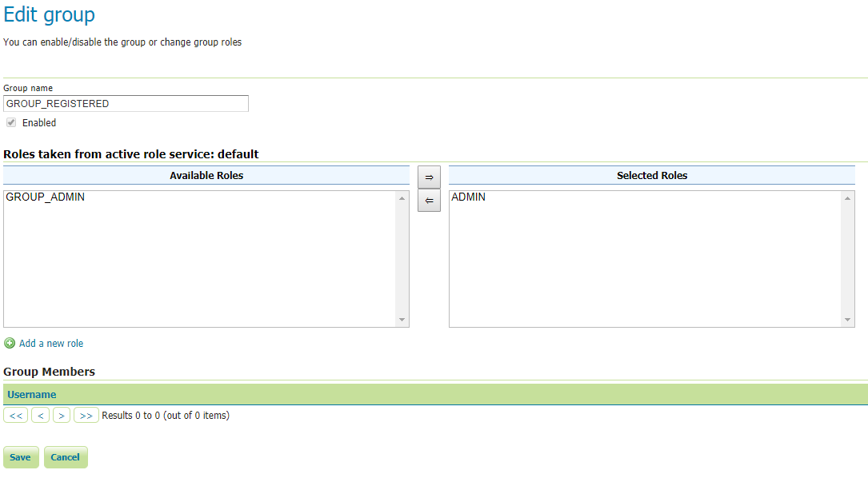Screen dimensions: 868x478
Task: Toggle the Enabled checkbox
Action: (x=11, y=123)
